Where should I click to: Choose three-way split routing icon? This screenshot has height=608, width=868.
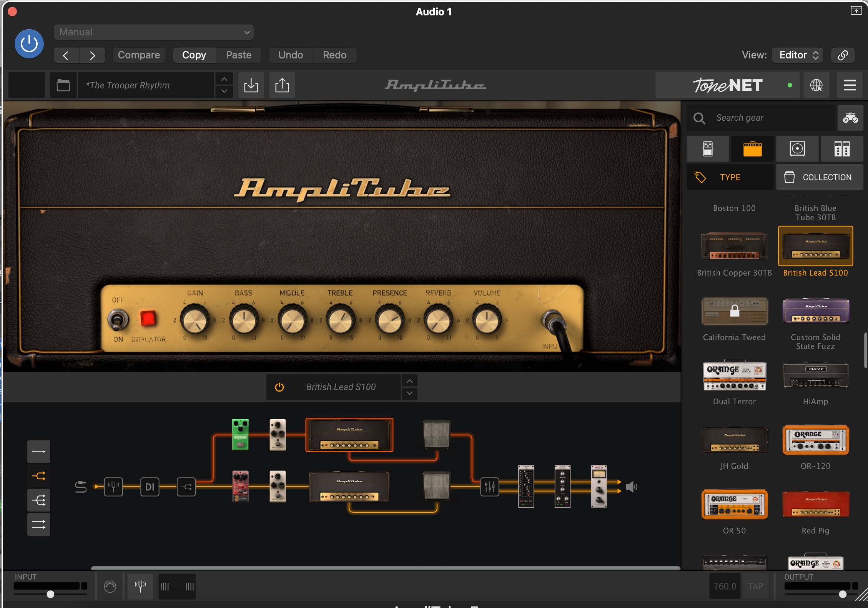[38, 500]
